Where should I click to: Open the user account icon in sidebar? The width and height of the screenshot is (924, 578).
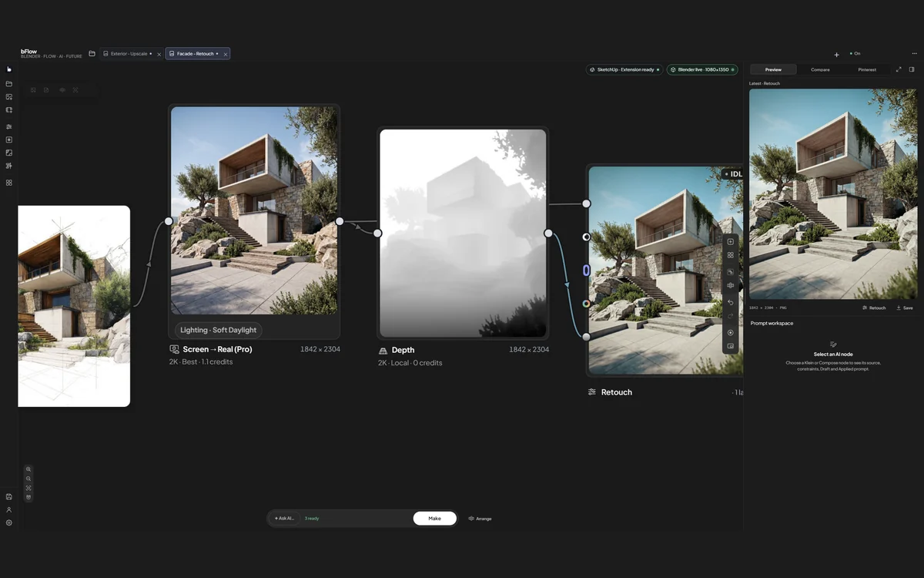point(9,509)
